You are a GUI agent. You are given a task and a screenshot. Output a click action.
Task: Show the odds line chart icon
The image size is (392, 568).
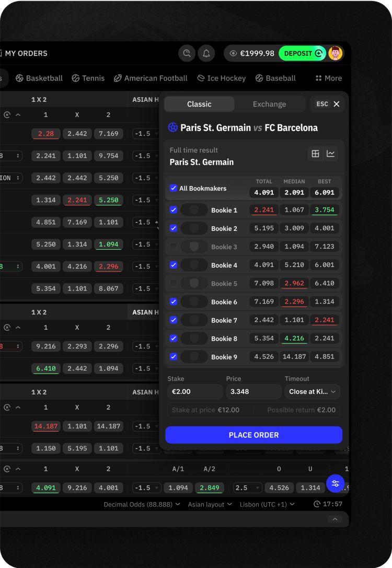331,154
